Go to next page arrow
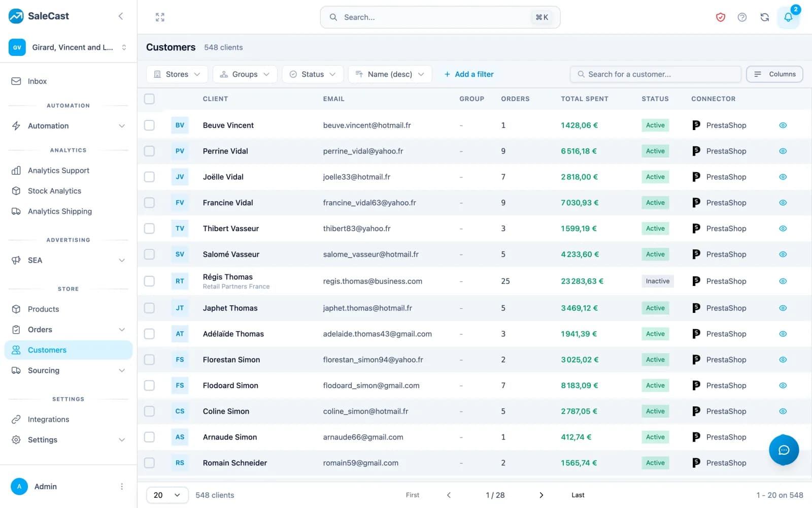 click(x=541, y=495)
